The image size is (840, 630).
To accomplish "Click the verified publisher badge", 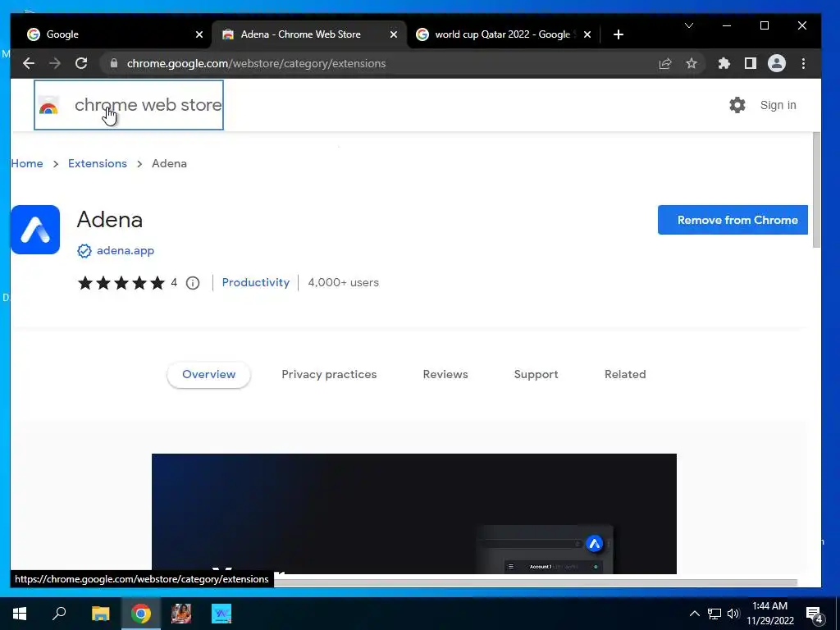I will [x=84, y=251].
